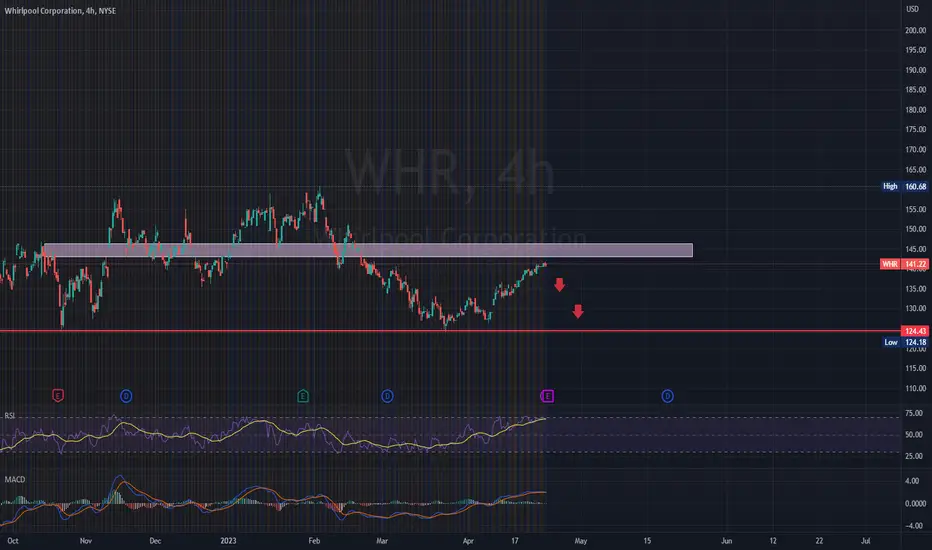Click the May label on time axis
Screen dimensions: 932x550
tap(580, 540)
